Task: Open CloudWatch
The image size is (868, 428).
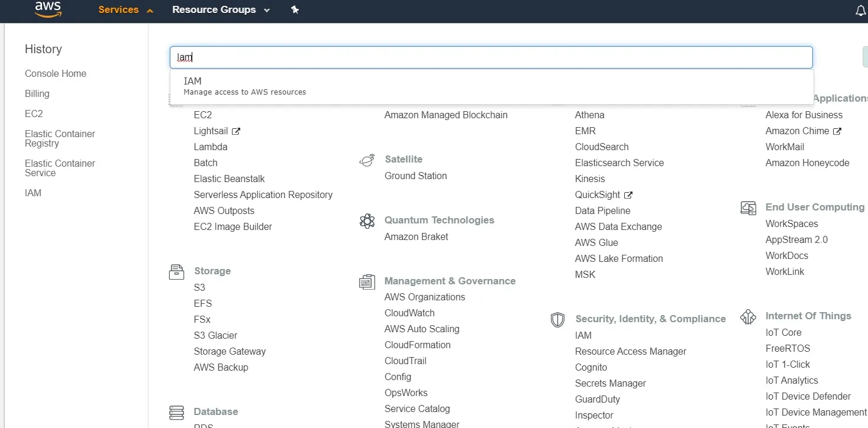Action: [x=409, y=313]
